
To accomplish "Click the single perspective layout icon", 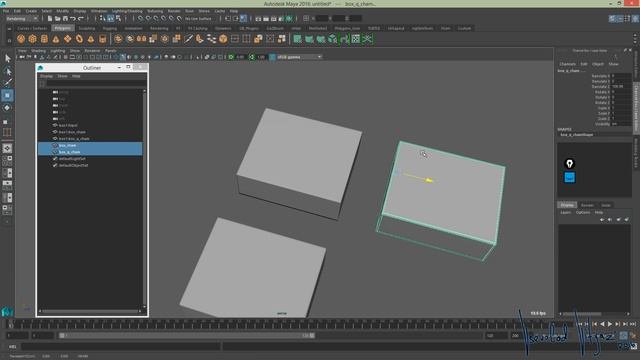I will tap(7, 148).
